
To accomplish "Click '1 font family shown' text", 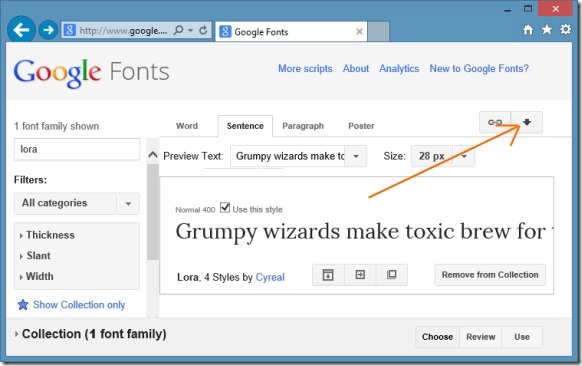I will pyautogui.click(x=56, y=126).
